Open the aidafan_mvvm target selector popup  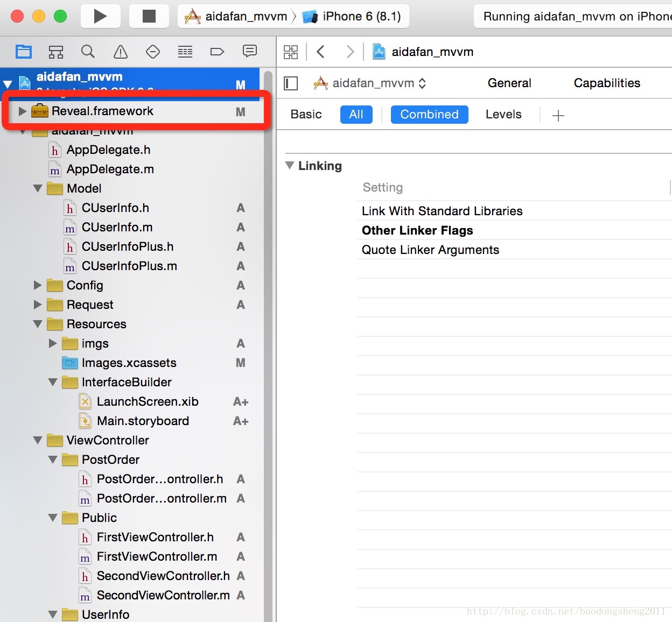point(370,83)
